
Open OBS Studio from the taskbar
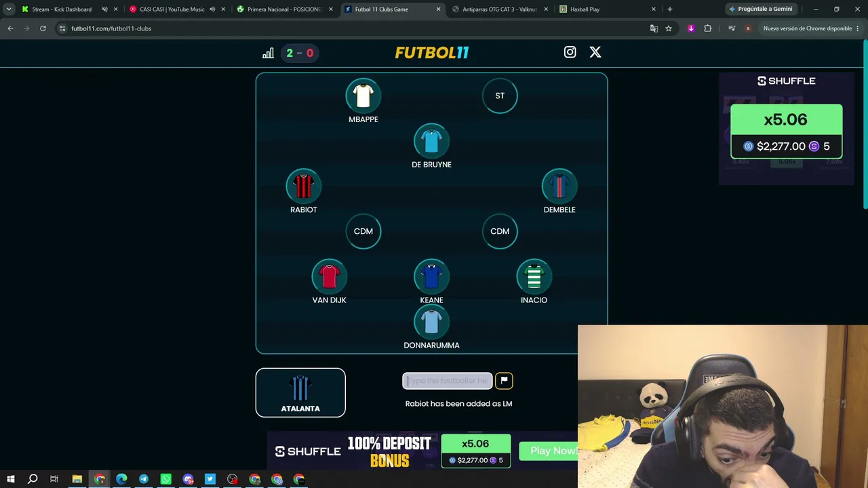tap(233, 479)
